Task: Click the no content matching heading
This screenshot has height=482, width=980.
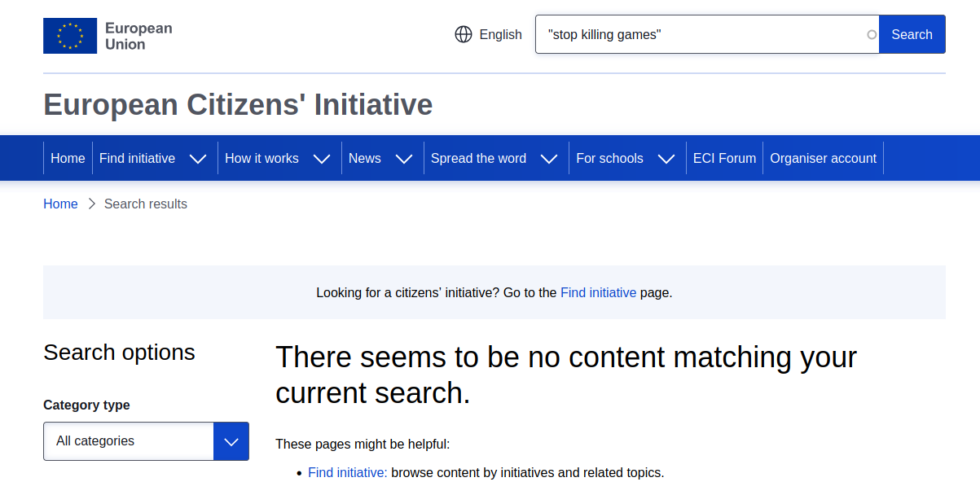Action: (566, 375)
